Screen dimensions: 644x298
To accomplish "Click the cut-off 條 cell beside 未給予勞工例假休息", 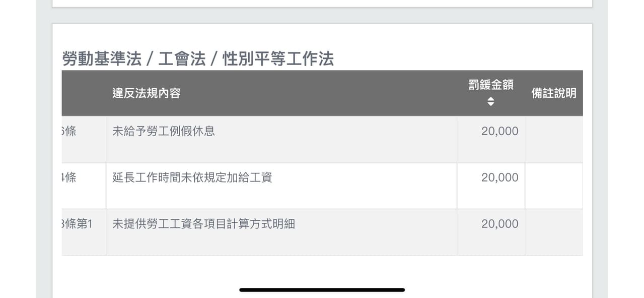I will (x=84, y=140).
